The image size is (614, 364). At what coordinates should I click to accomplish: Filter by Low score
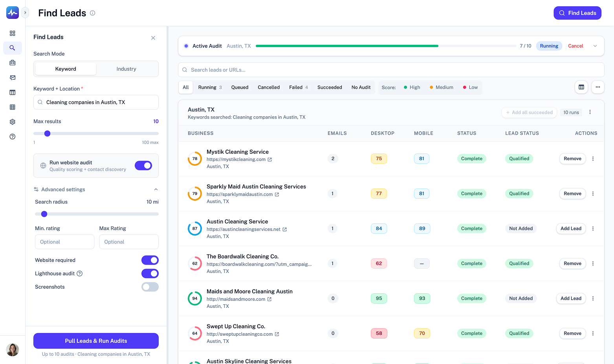(x=470, y=87)
